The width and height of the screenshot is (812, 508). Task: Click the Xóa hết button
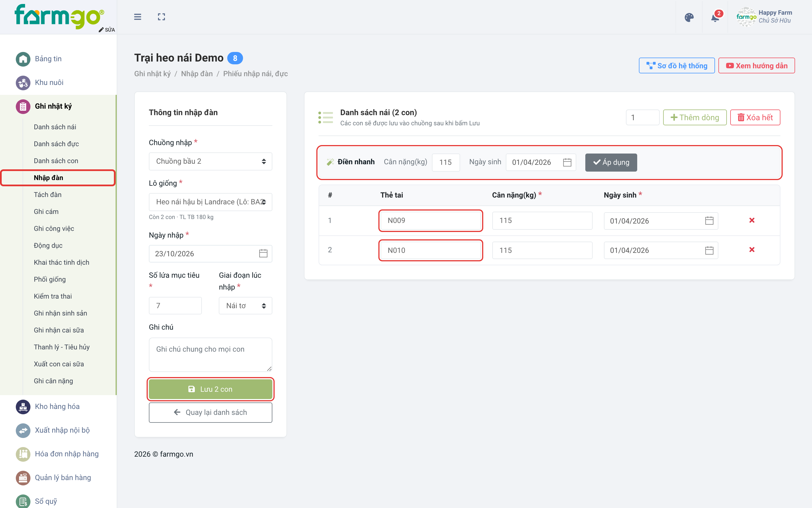[755, 117]
